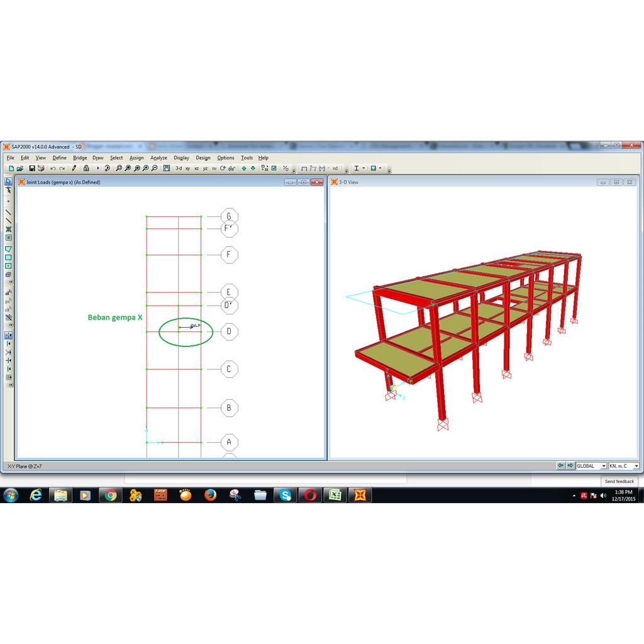Screen dimensions: 644x644
Task: Open the Analyze menu
Action: point(158,158)
